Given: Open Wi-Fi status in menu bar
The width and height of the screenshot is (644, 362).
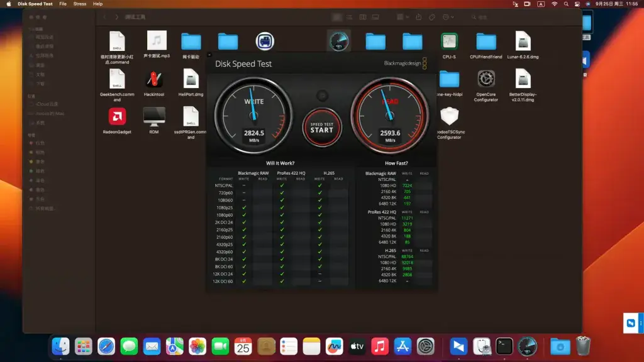Looking at the screenshot, I should coord(555,4).
